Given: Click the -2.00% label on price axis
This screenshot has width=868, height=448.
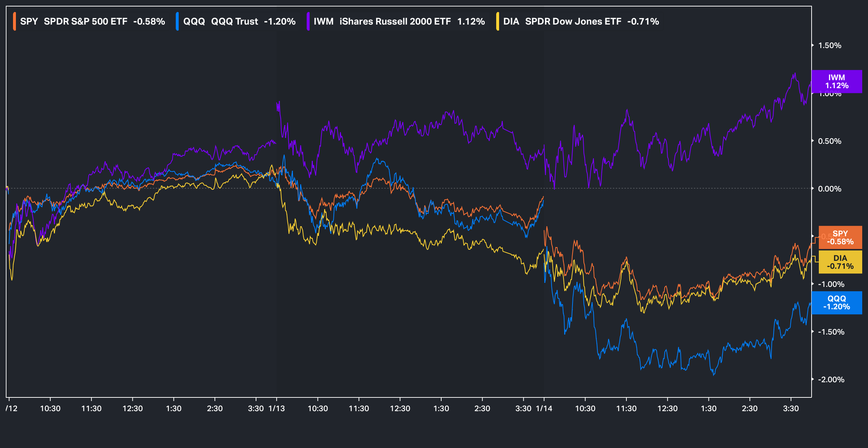Looking at the screenshot, I should coord(831,379).
